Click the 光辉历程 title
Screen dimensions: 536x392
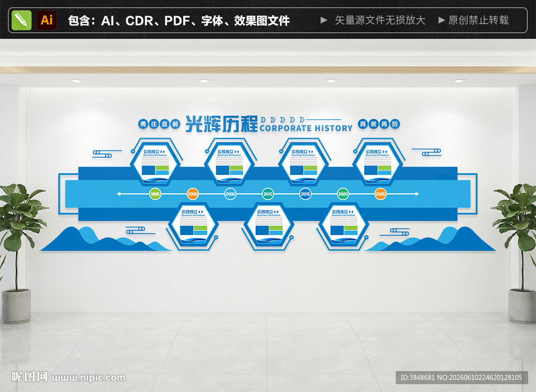221,124
